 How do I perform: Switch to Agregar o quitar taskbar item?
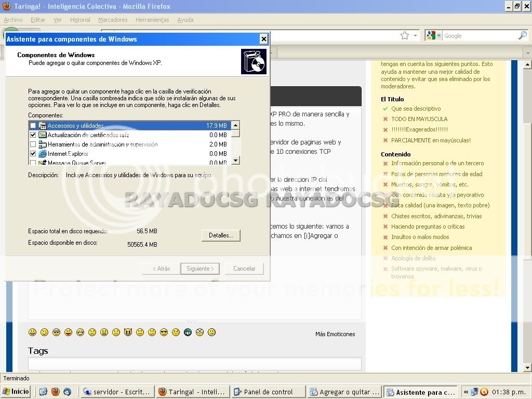(344, 392)
